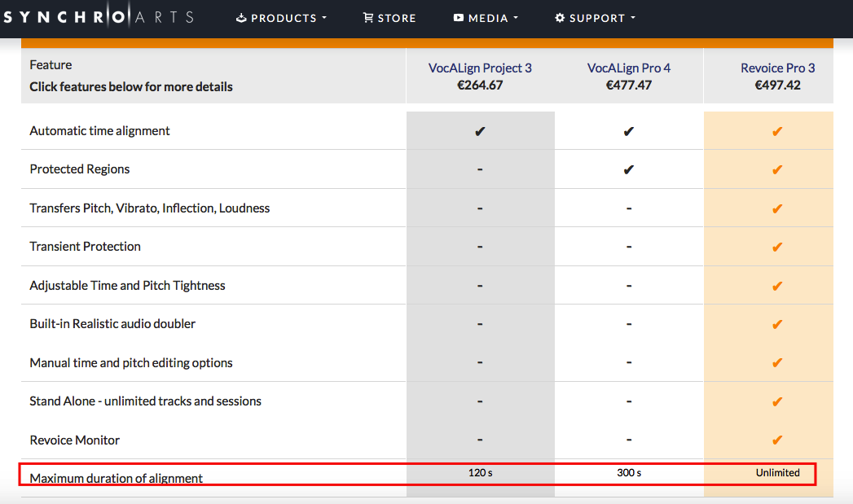Click Revoice Pro 3 Adjustable Tightness checkmark
Image resolution: width=853 pixels, height=504 pixels.
pyautogui.click(x=777, y=286)
